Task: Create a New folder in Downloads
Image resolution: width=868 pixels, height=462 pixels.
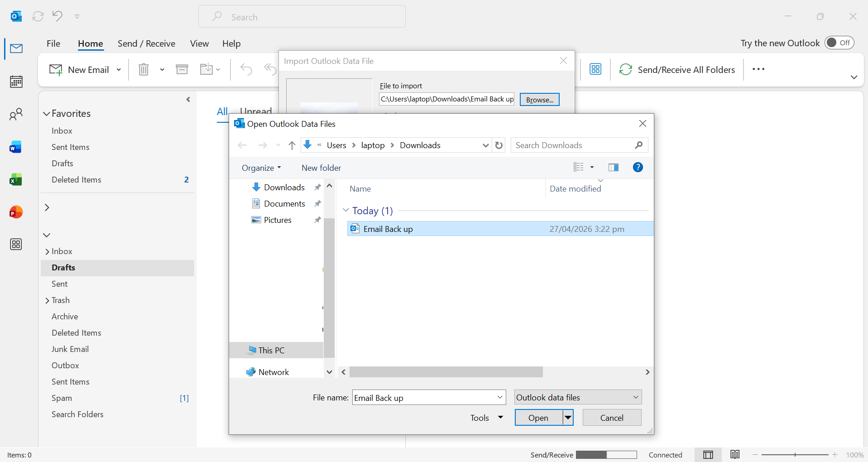Action: [x=321, y=168]
